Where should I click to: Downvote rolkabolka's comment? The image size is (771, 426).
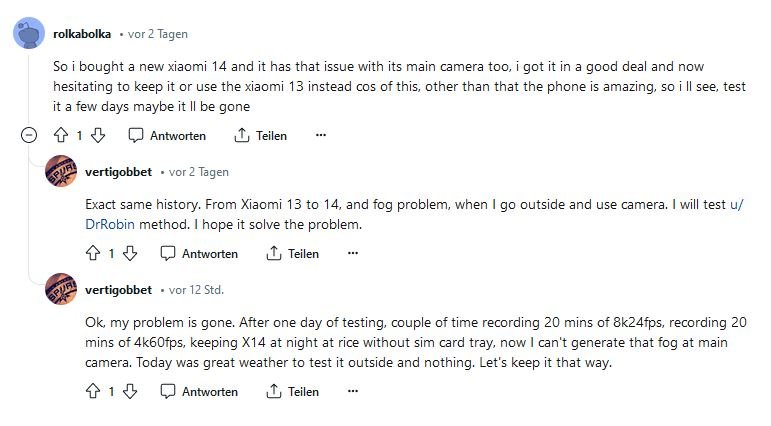click(x=98, y=135)
